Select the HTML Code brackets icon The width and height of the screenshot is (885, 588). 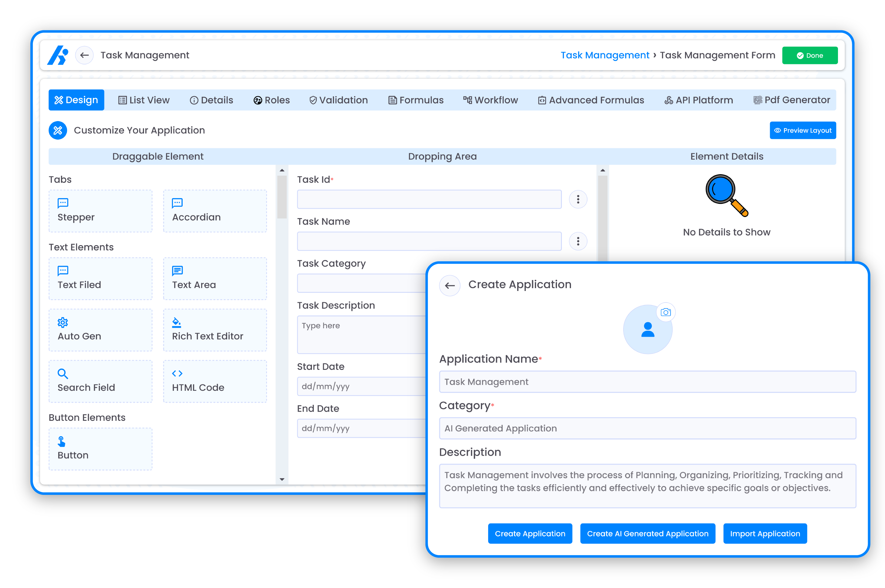(177, 373)
